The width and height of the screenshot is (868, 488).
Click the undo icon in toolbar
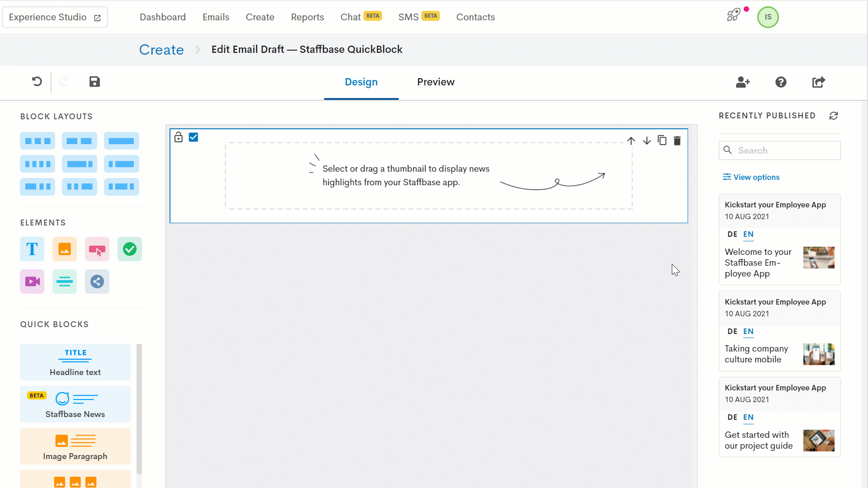[x=37, y=82]
